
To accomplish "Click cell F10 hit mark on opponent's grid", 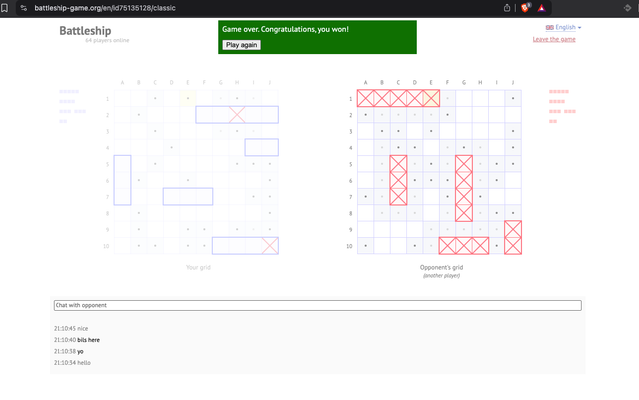I will tap(447, 246).
